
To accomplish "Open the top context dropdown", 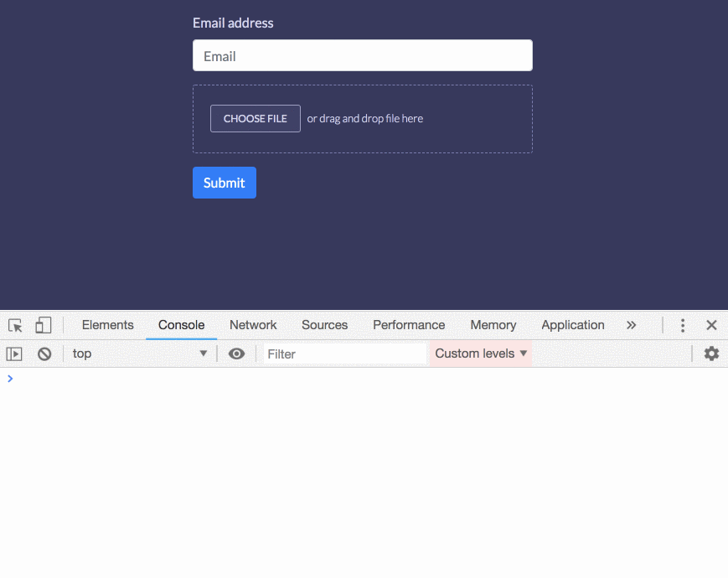I will point(139,354).
